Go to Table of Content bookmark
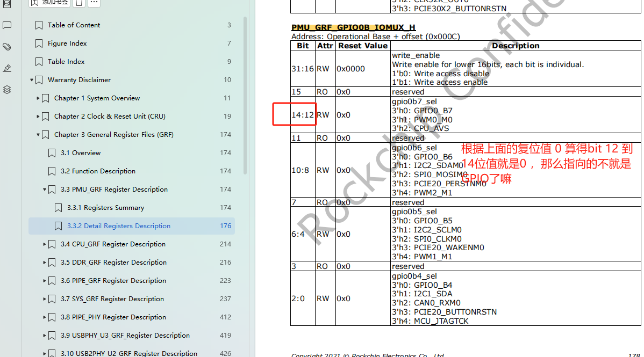 (x=74, y=25)
